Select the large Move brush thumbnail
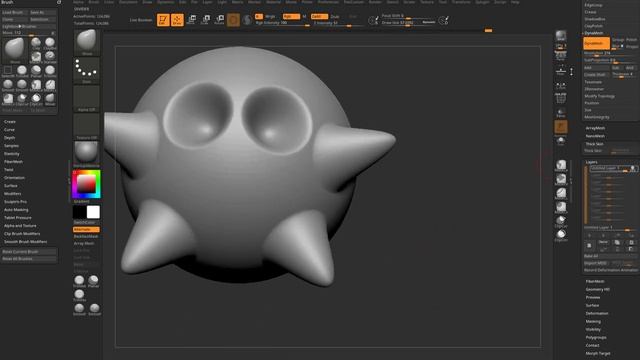Viewport: 640px width, 360px height. pyautogui.click(x=15, y=51)
